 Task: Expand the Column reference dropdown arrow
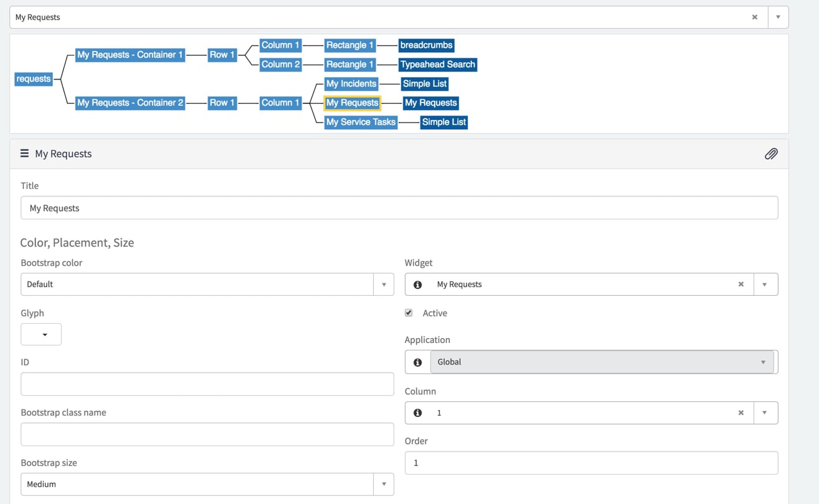pyautogui.click(x=765, y=413)
